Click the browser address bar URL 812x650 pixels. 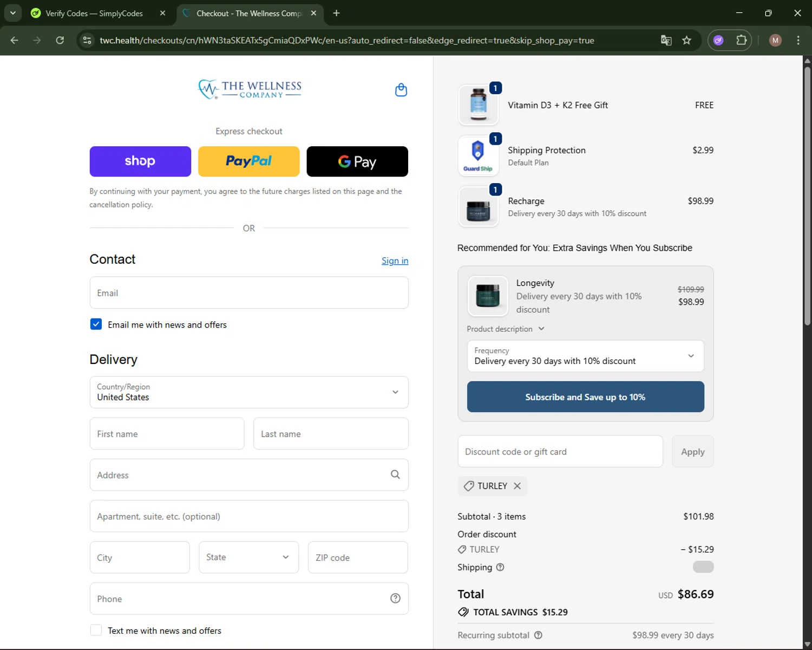346,40
